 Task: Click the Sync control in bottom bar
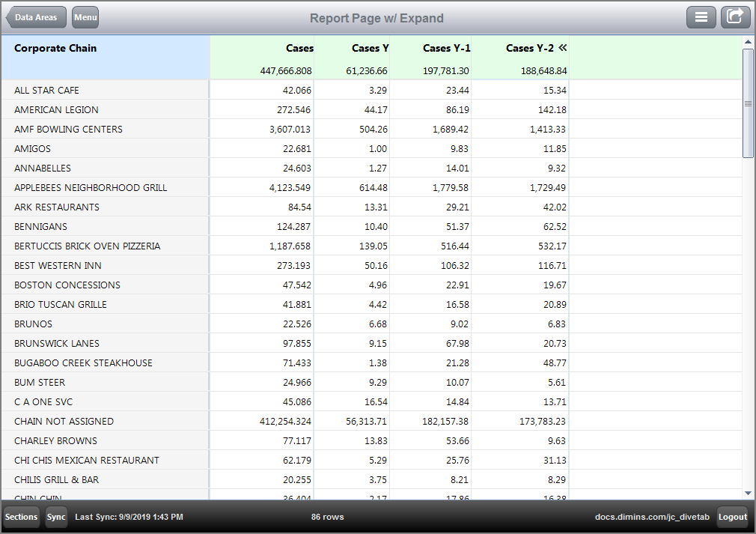pyautogui.click(x=56, y=517)
